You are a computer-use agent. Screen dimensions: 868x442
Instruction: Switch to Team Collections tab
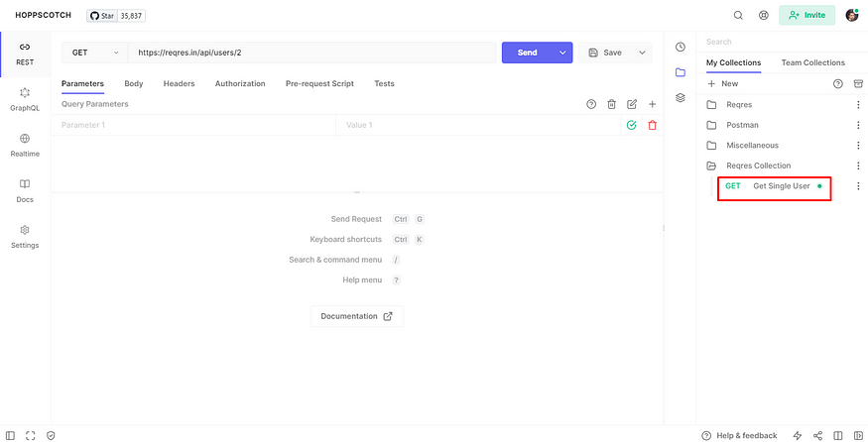(x=813, y=63)
